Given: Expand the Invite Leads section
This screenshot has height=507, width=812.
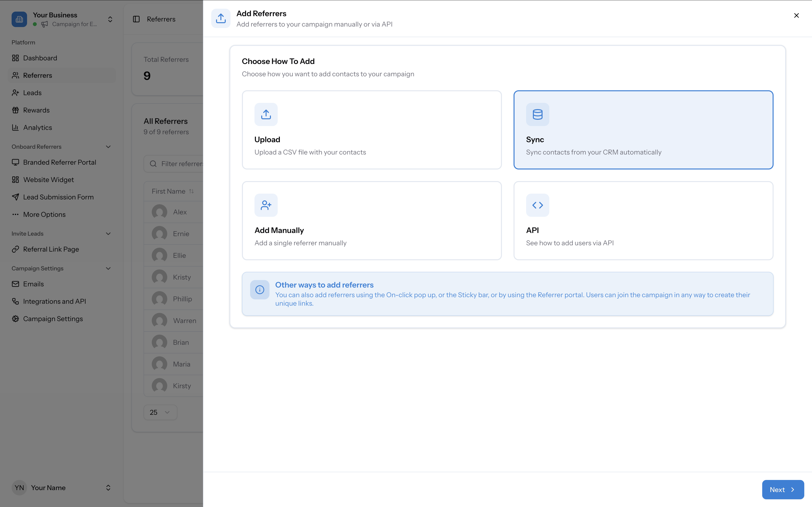Looking at the screenshot, I should [x=108, y=233].
